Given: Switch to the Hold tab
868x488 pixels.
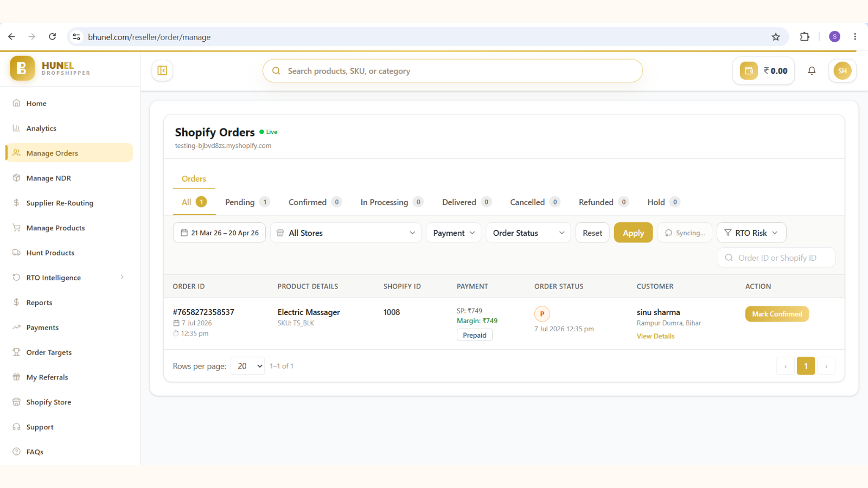Looking at the screenshot, I should click(663, 202).
